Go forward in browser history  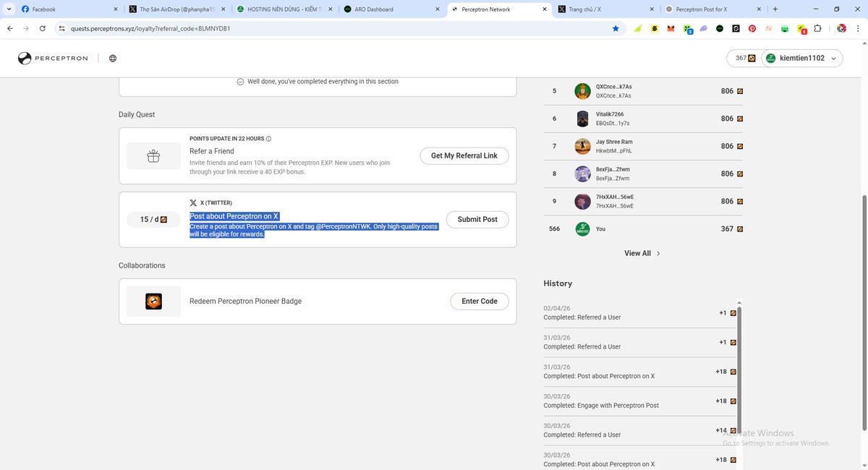(x=26, y=28)
